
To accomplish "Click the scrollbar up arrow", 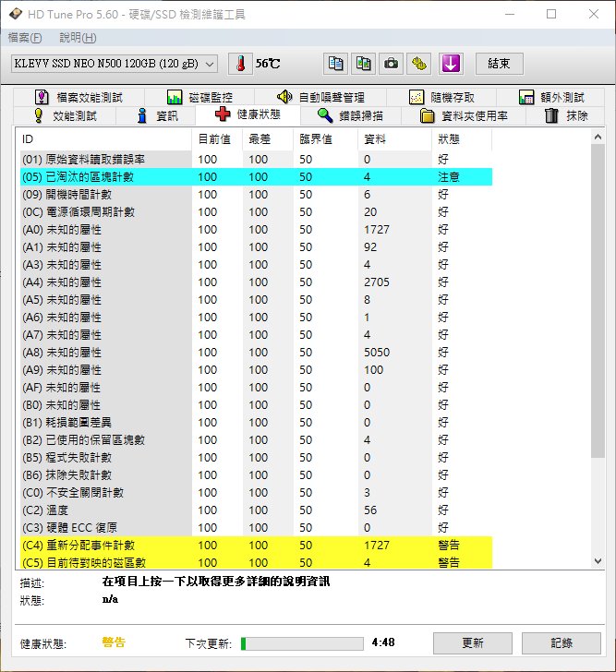I will (x=598, y=138).
